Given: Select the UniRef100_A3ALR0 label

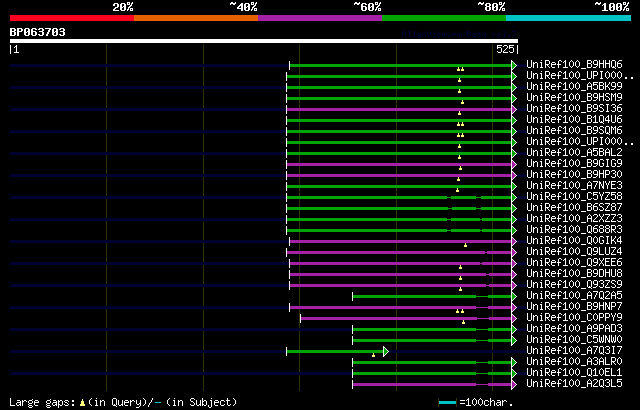Looking at the screenshot, I should click(574, 362).
